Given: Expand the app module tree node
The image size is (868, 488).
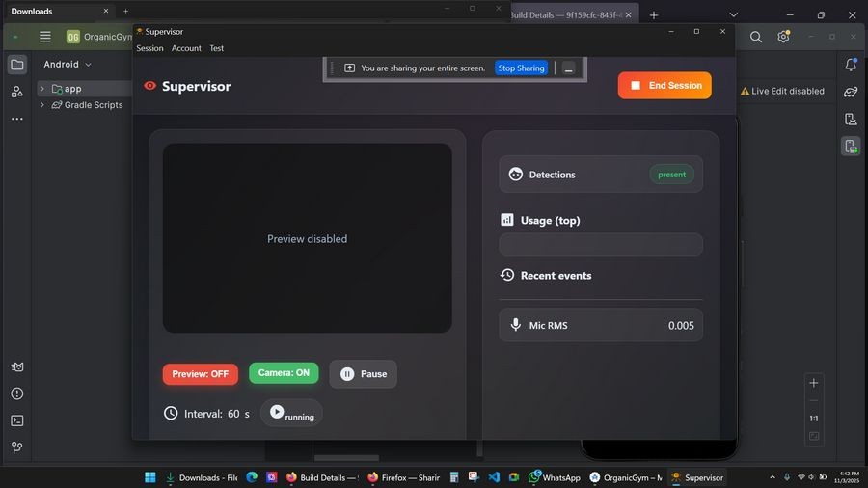Looking at the screenshot, I should click(42, 89).
